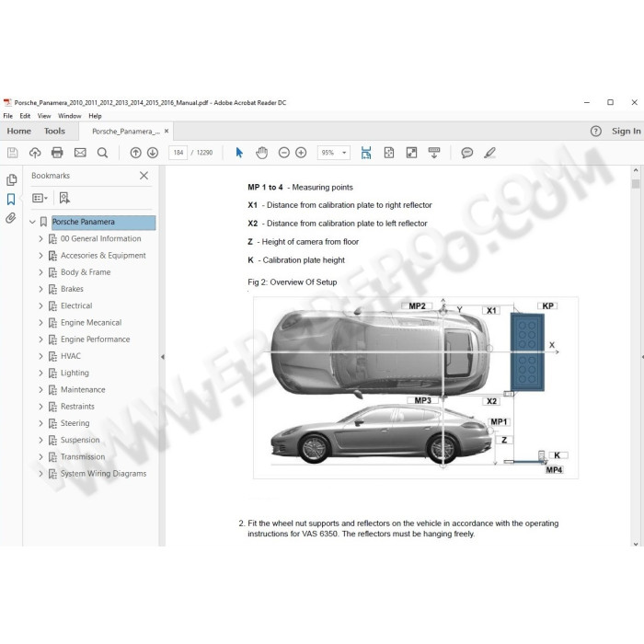Zoom in using the plus icon

click(301, 153)
